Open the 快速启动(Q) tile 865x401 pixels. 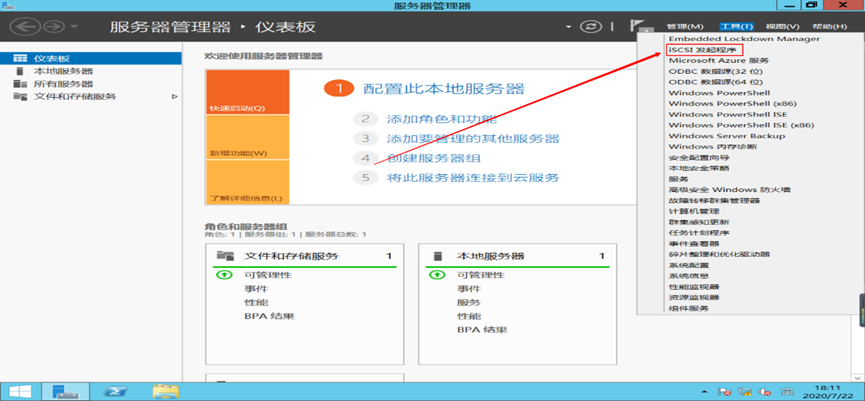pyautogui.click(x=247, y=92)
